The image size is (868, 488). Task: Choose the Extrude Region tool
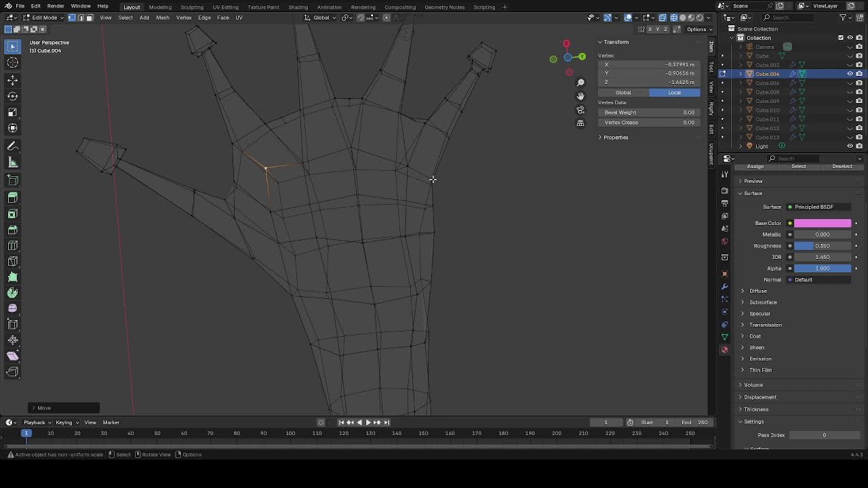pos(12,198)
